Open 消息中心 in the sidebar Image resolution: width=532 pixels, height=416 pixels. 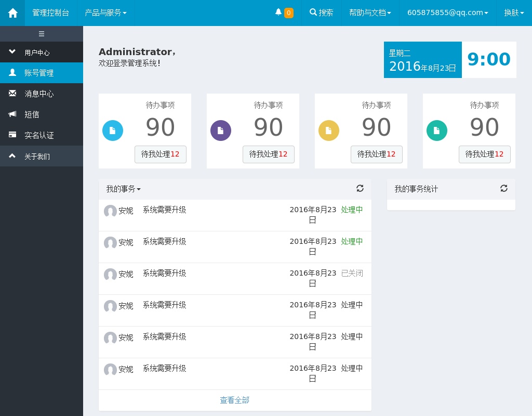(39, 94)
